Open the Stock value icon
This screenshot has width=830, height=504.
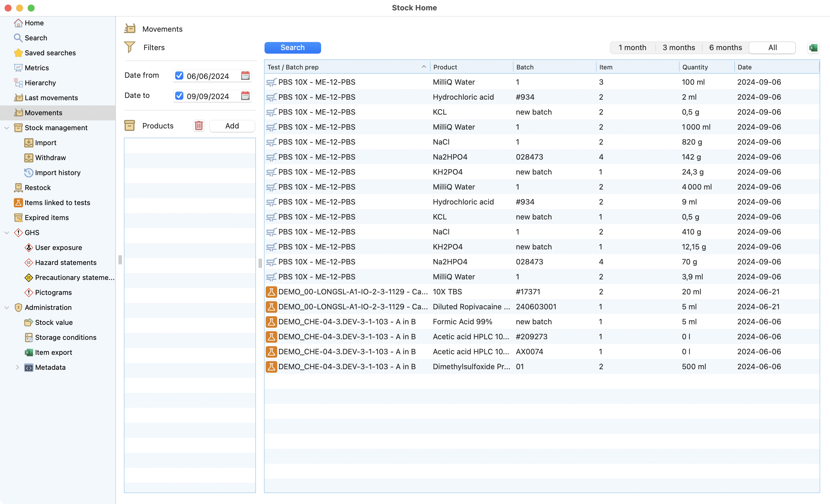click(29, 323)
